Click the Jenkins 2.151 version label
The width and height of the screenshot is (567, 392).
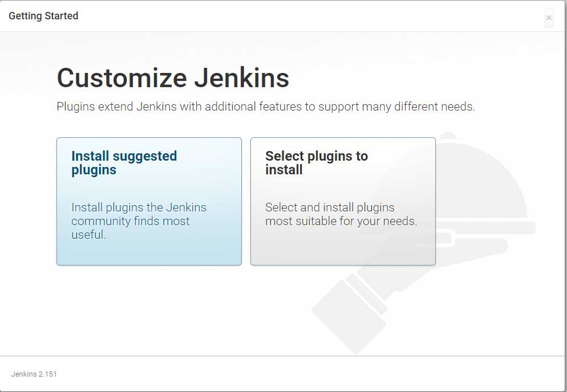[x=34, y=374]
